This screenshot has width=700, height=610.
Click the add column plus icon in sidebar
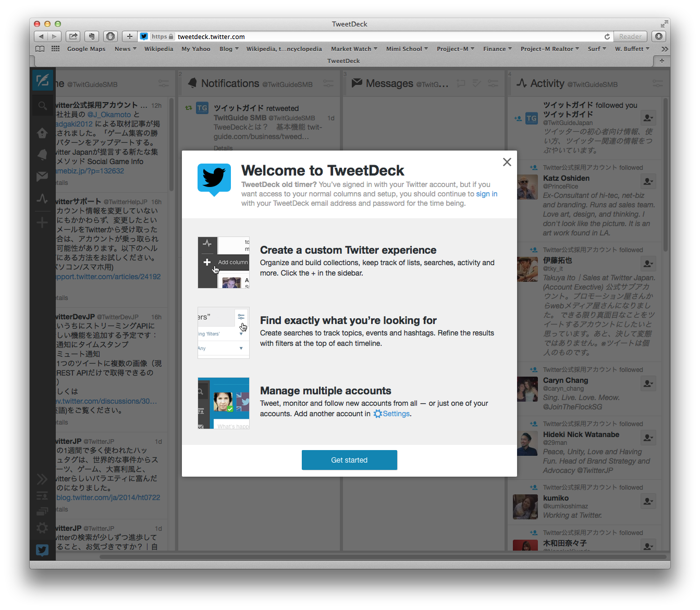[x=42, y=223]
